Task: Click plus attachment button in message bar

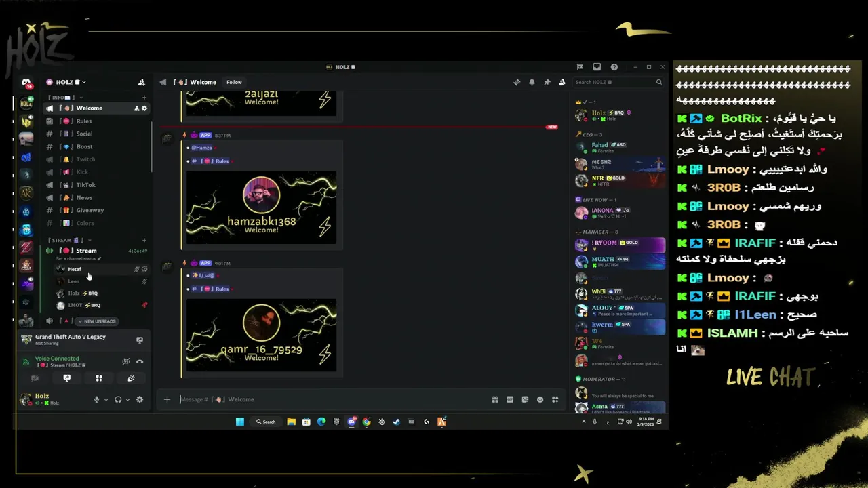Action: pos(167,399)
